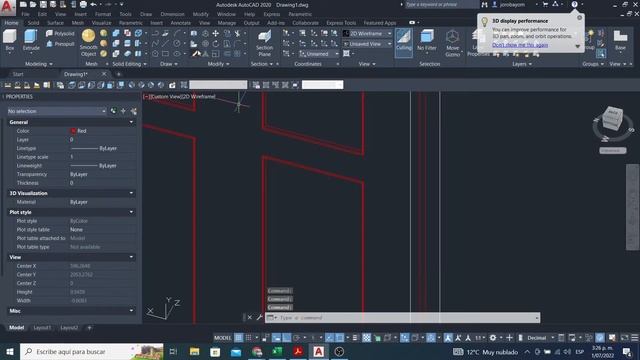Open the Section Plane tool
Image resolution: width=640 pixels, height=360 pixels.
point(264,42)
